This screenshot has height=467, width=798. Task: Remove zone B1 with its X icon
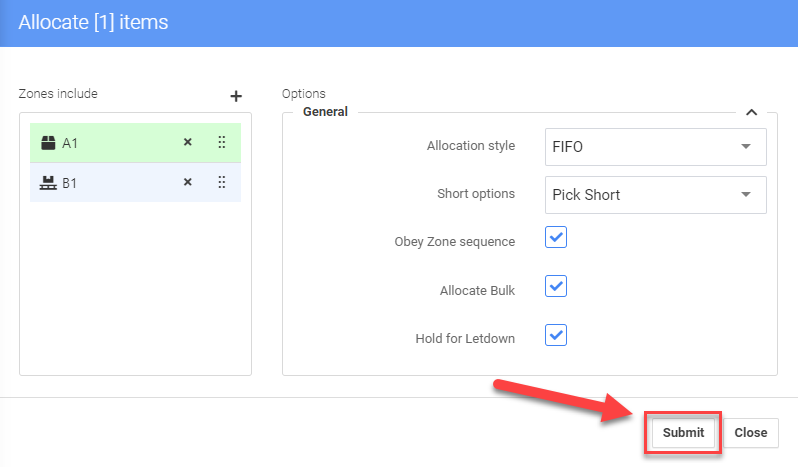pos(187,183)
